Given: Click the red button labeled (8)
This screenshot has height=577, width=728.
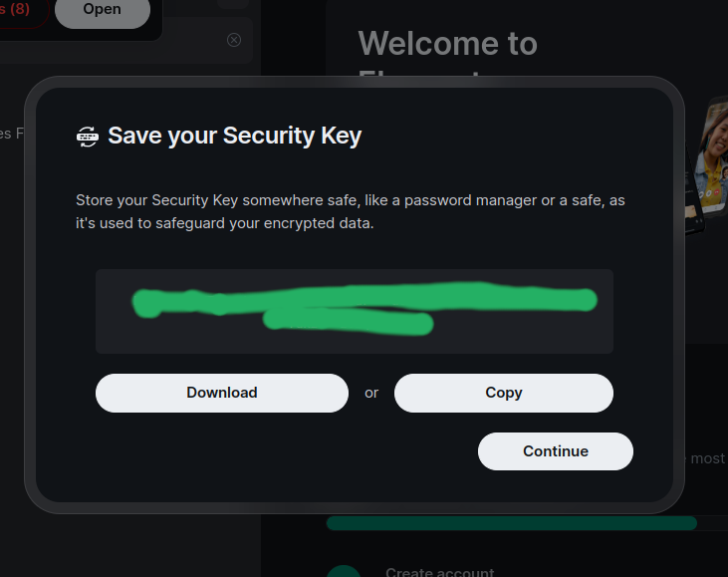Looking at the screenshot, I should [x=20, y=11].
